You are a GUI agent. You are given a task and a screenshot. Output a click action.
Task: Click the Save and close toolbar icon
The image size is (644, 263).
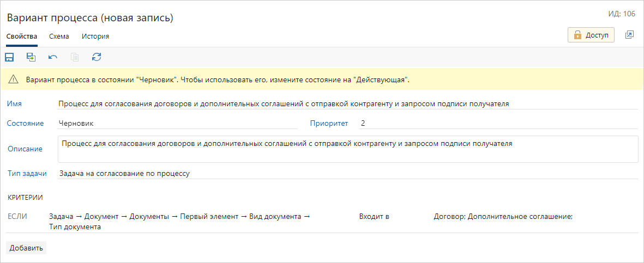click(31, 57)
